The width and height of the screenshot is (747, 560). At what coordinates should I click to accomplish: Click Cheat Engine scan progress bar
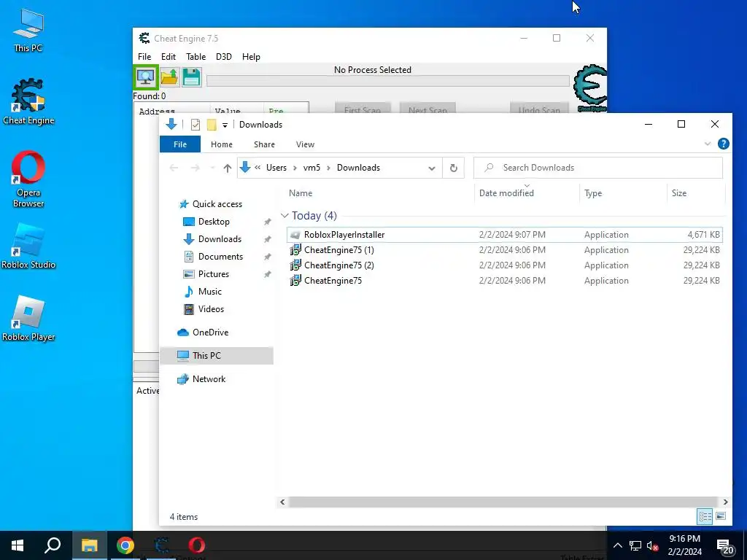(x=388, y=81)
